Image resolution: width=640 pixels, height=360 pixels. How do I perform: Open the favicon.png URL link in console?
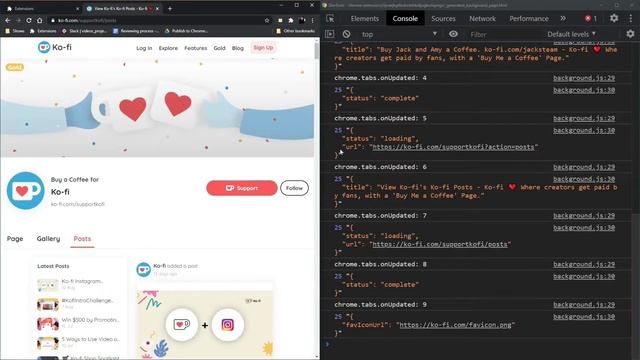(x=455, y=325)
